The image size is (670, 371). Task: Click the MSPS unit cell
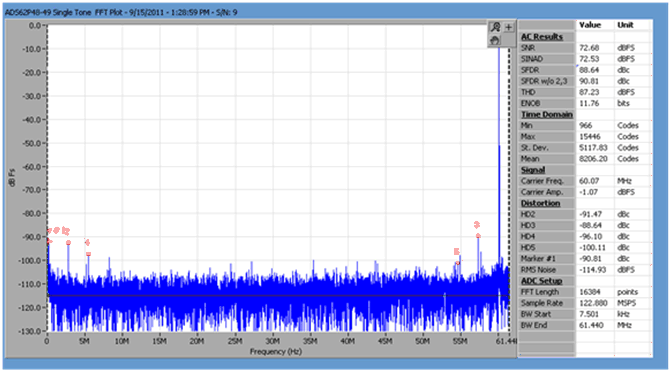pos(626,303)
